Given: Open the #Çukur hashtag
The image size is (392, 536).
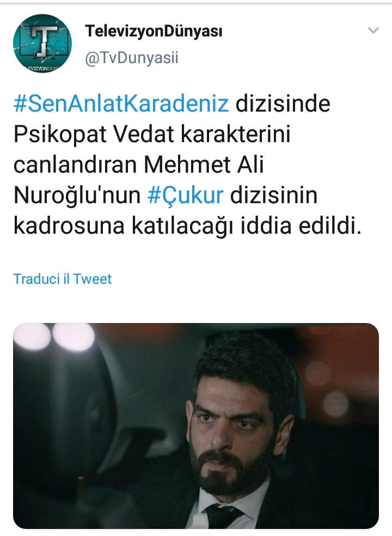Looking at the screenshot, I should [x=186, y=195].
